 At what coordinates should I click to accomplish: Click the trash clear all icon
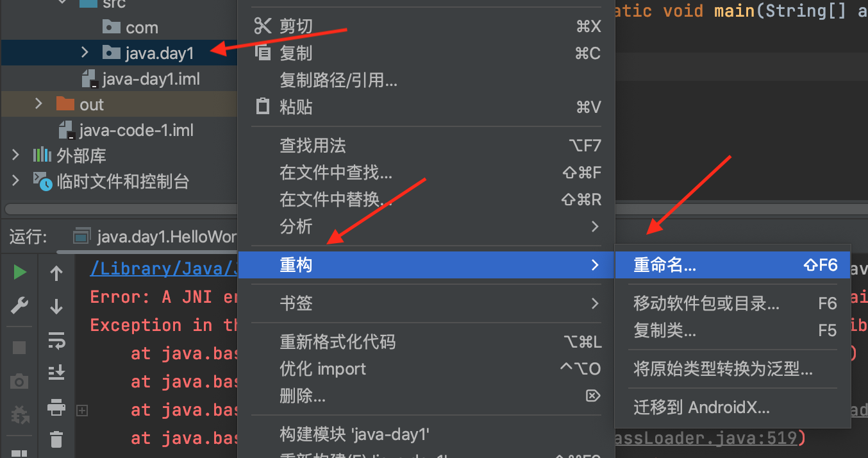click(x=56, y=439)
